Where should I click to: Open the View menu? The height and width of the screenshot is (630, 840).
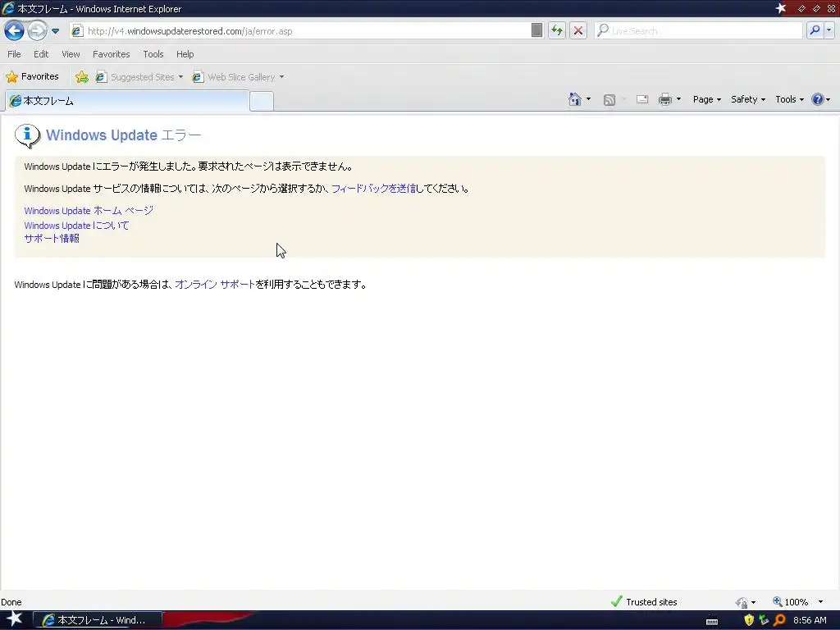tap(71, 54)
